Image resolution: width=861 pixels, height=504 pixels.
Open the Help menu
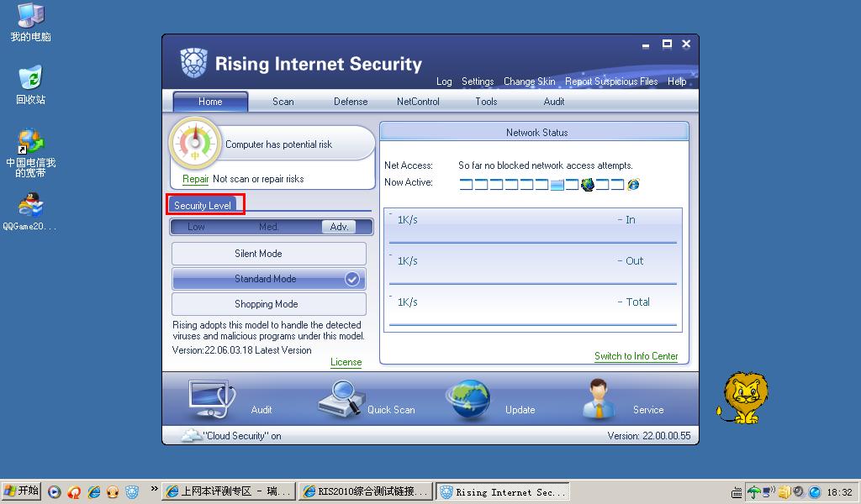point(677,81)
